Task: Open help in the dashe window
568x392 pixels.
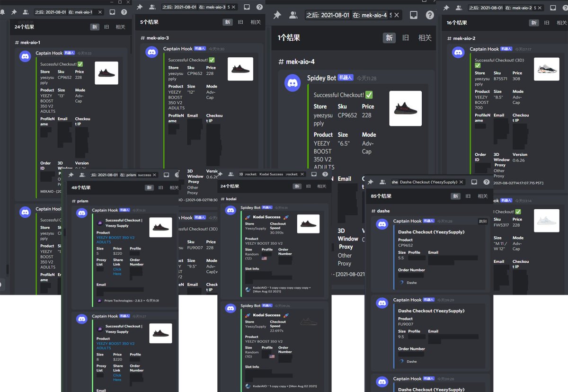Action: pos(486,182)
